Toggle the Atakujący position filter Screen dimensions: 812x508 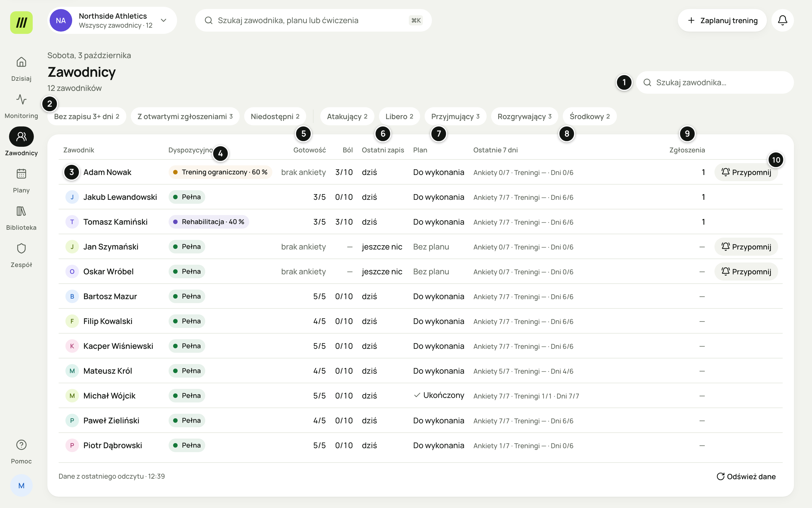tap(347, 116)
